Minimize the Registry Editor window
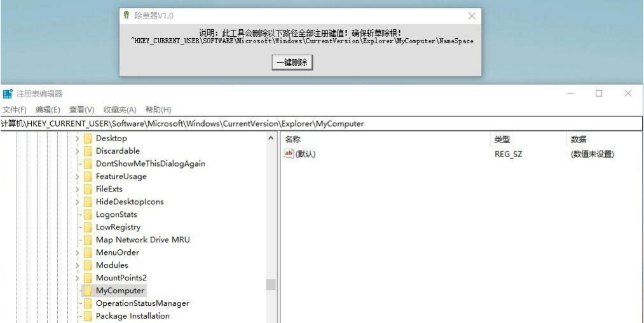Screen dimensions: 644x323 click(x=570, y=93)
